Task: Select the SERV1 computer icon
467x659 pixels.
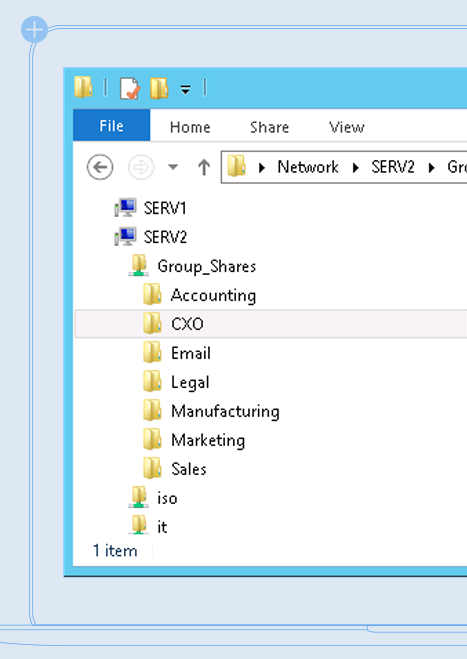Action: (x=125, y=208)
